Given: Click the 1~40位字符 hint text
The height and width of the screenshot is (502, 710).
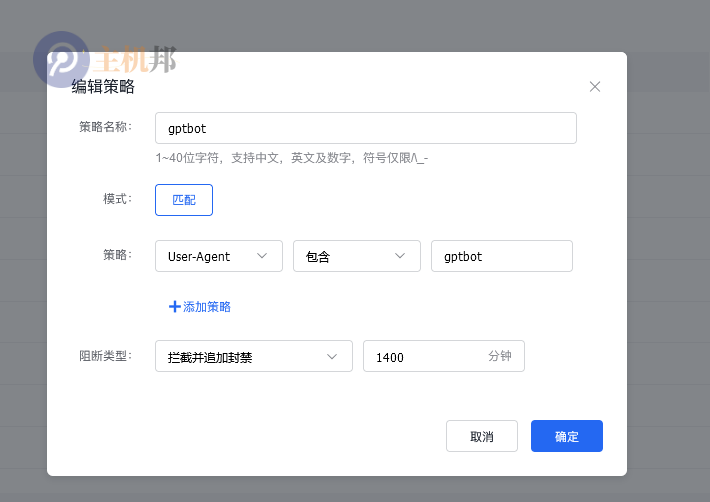Looking at the screenshot, I should coord(292,158).
